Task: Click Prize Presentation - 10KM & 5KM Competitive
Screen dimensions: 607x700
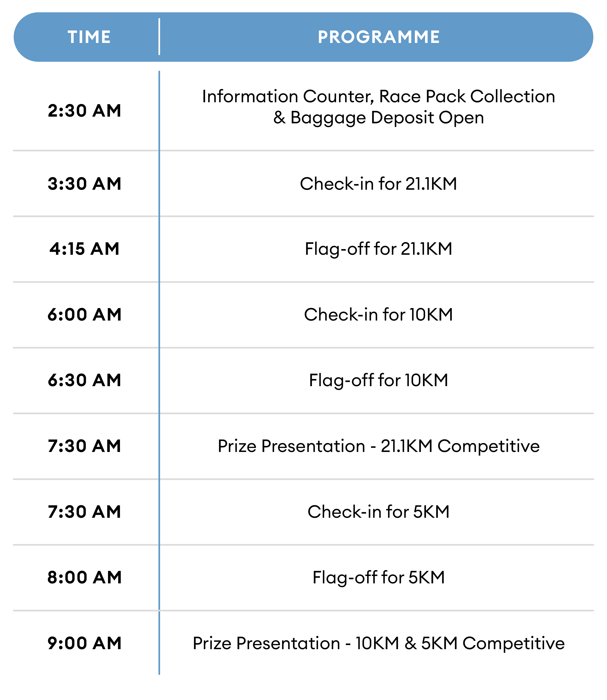Action: tap(378, 643)
